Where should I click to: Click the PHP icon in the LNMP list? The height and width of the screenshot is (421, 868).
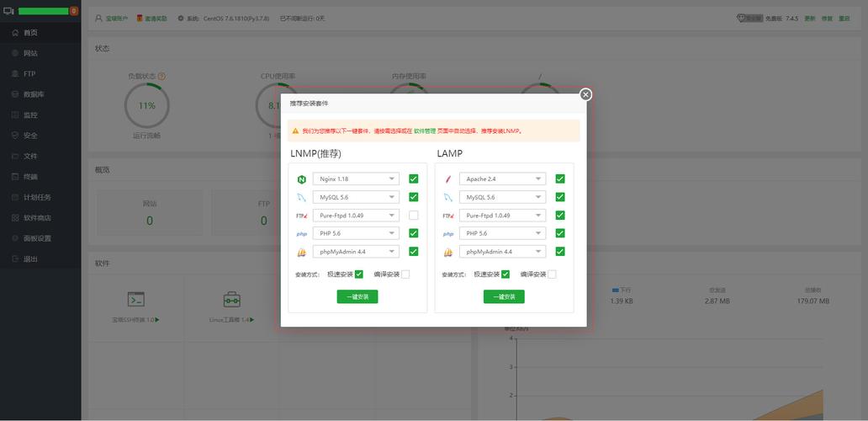(301, 234)
